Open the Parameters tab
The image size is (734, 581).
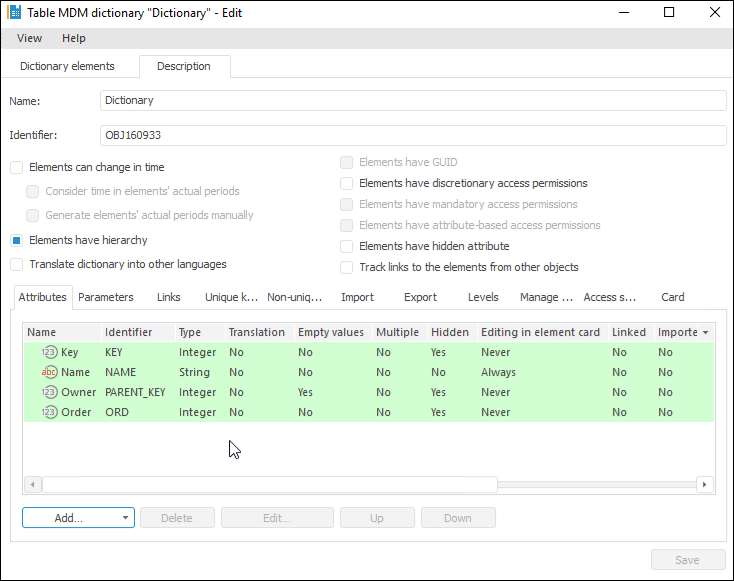(106, 297)
